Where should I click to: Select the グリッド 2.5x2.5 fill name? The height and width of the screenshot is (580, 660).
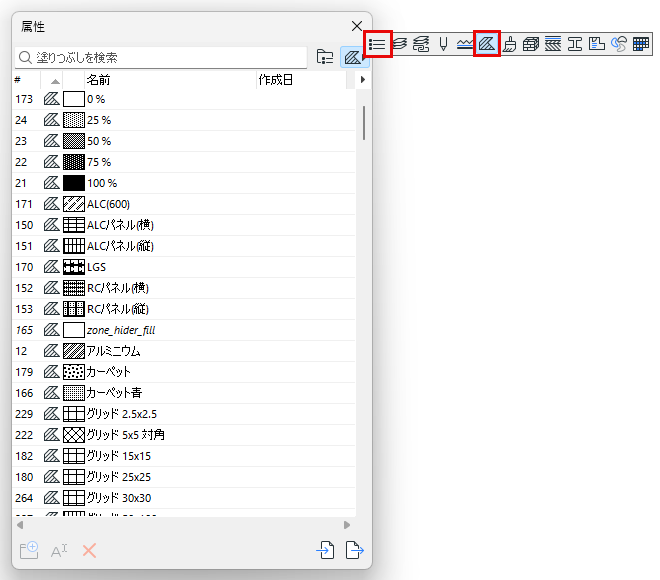tap(122, 414)
